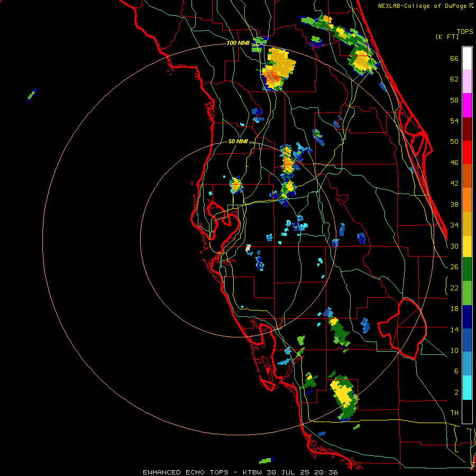Screen dimensions: 476x476
Task: Select the 30 value on the legend
Action: (454, 246)
